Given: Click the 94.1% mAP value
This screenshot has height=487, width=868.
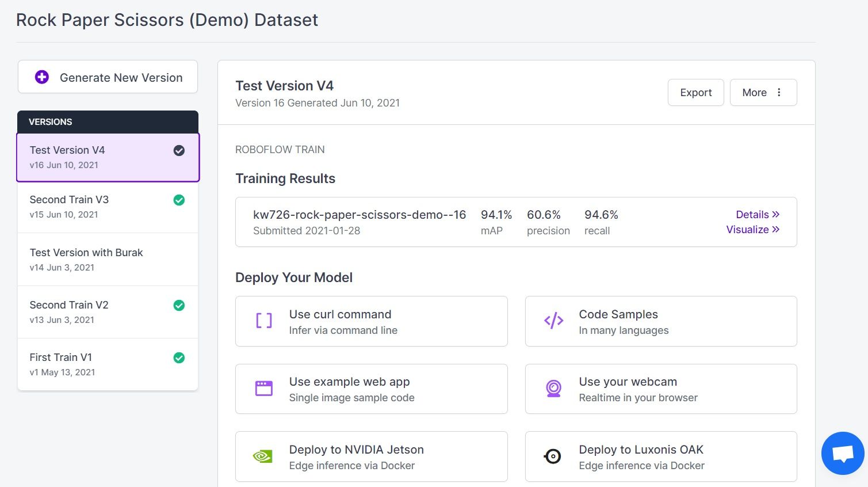Looking at the screenshot, I should 496,215.
